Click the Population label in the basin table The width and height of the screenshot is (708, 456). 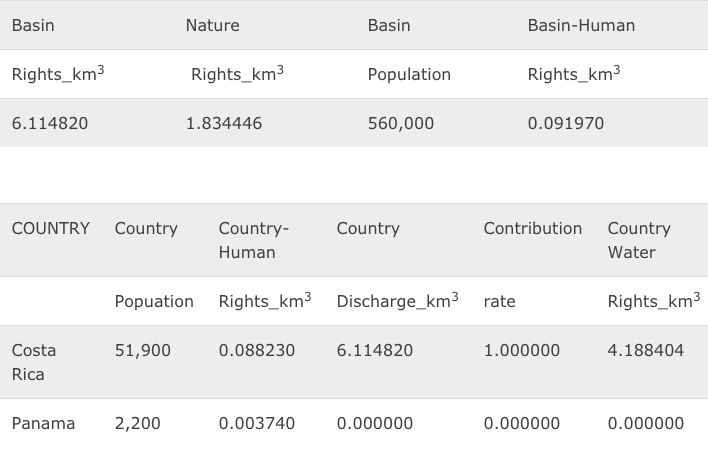coord(409,74)
